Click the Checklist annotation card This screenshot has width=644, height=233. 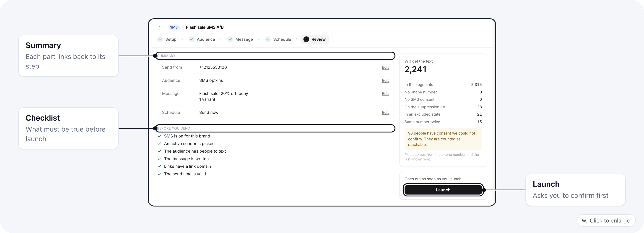point(68,128)
